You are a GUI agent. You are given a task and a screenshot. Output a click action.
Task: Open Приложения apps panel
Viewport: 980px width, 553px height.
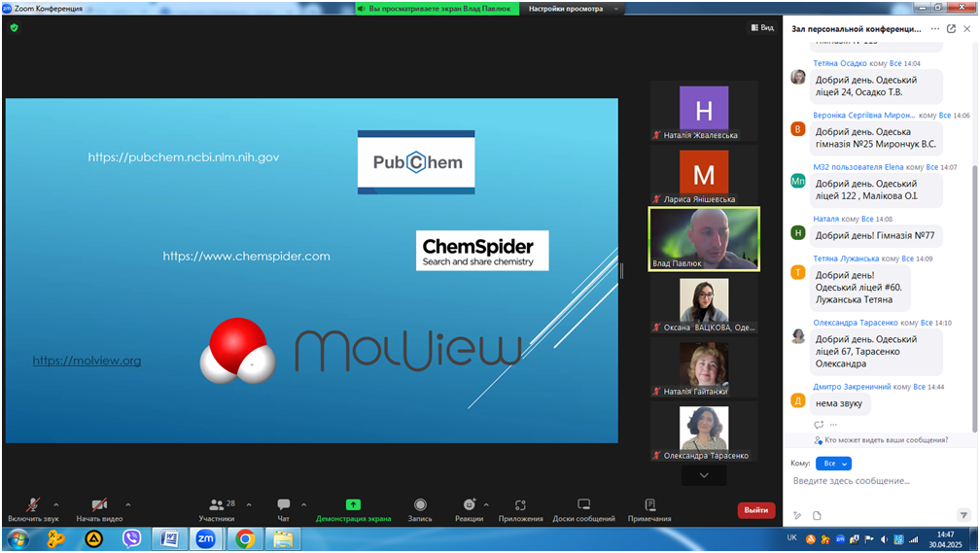click(521, 509)
